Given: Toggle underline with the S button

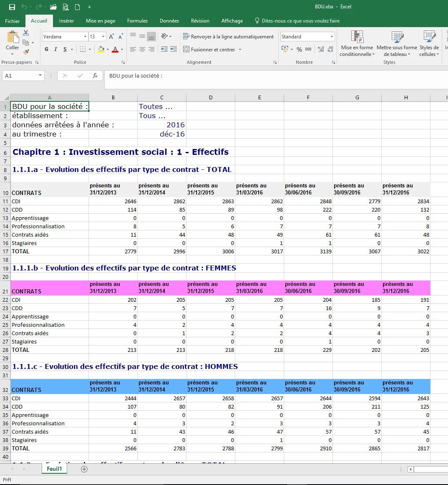Looking at the screenshot, I should pyautogui.click(x=65, y=49).
